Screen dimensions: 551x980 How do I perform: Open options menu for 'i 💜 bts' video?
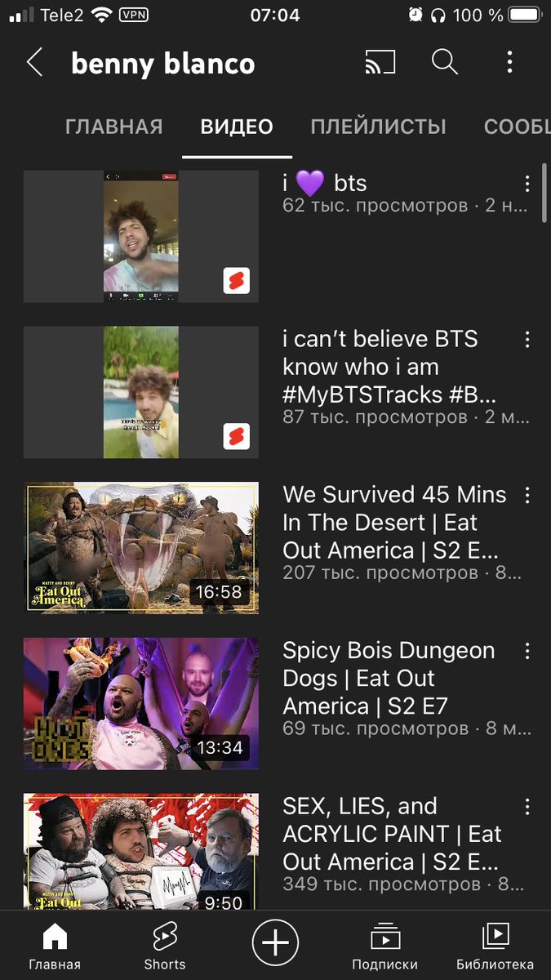(x=527, y=184)
